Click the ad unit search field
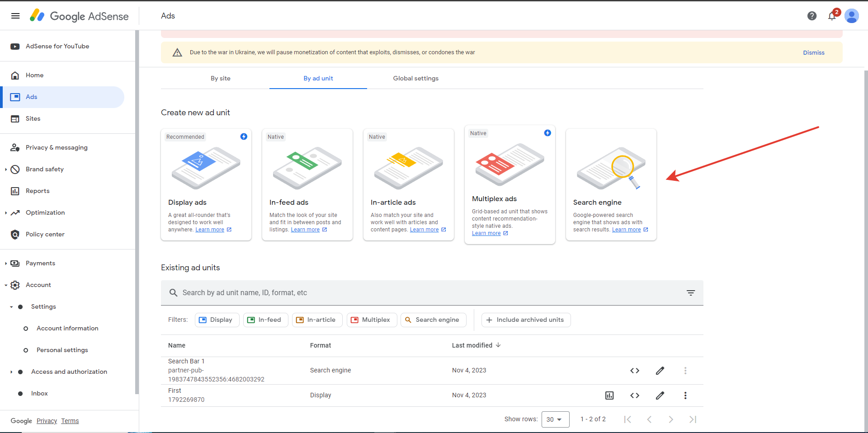Screen dimensions: 868x433 [432, 293]
